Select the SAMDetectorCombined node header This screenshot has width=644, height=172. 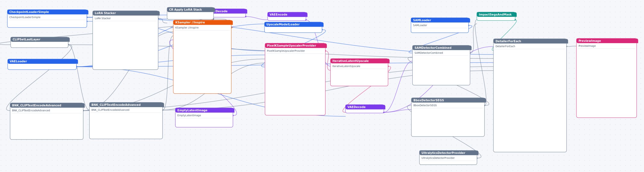(x=442, y=48)
